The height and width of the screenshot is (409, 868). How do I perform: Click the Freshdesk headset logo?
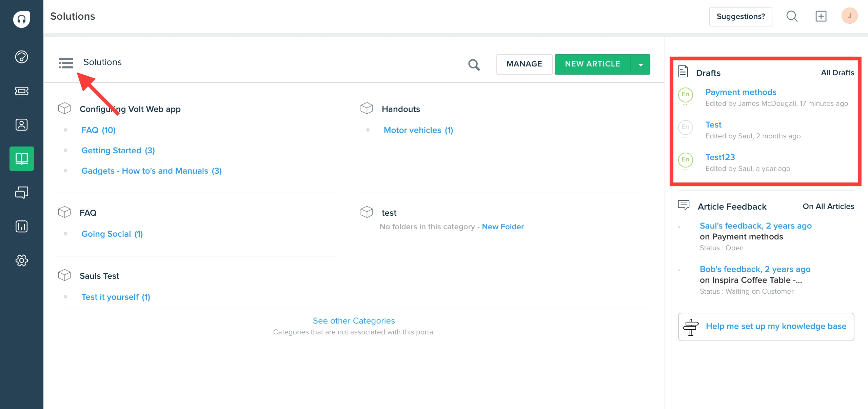click(x=21, y=19)
